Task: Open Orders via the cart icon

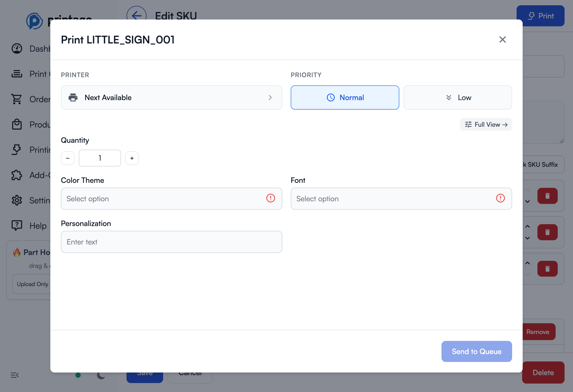Action: coord(17,99)
